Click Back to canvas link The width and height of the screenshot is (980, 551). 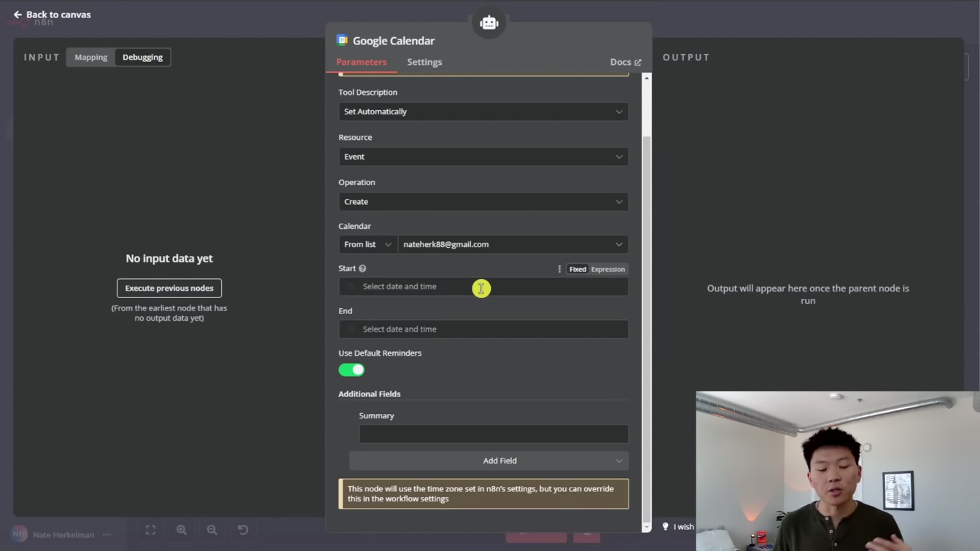52,15
